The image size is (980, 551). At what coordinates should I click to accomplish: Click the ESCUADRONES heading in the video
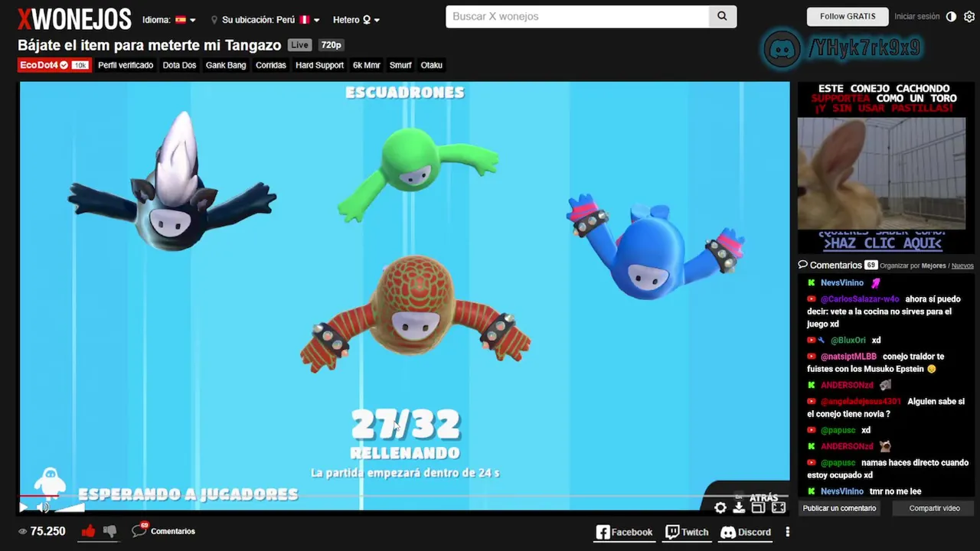[x=405, y=93]
